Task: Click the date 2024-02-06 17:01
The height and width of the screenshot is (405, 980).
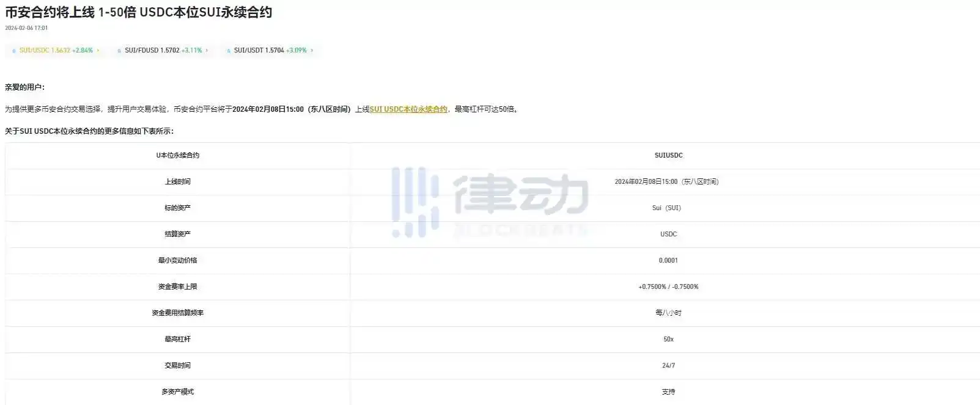Action: click(26, 28)
